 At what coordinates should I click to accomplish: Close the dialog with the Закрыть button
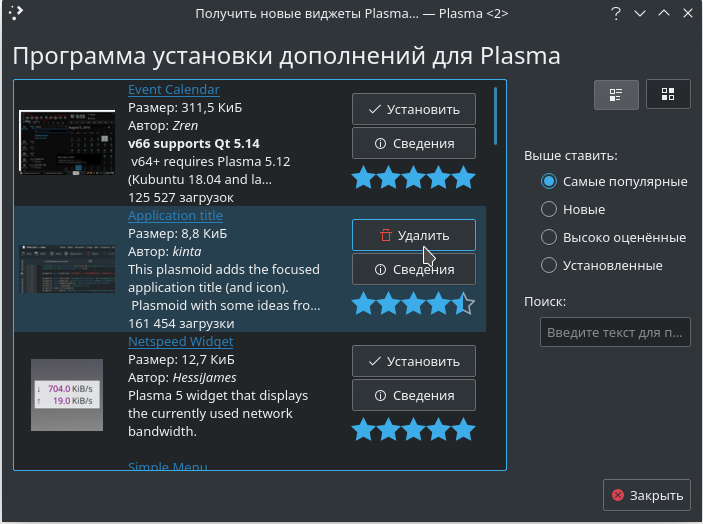(647, 495)
